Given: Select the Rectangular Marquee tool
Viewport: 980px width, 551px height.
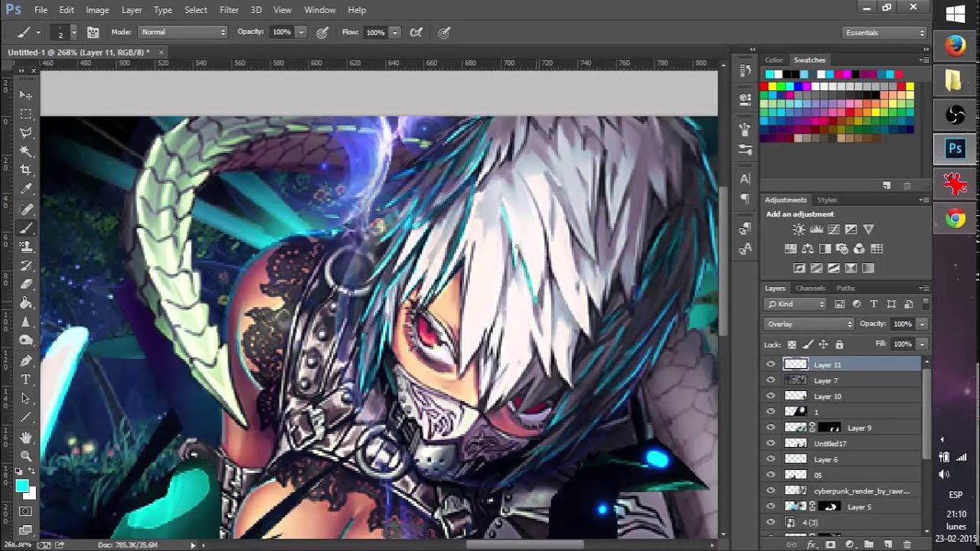Looking at the screenshot, I should [26, 114].
